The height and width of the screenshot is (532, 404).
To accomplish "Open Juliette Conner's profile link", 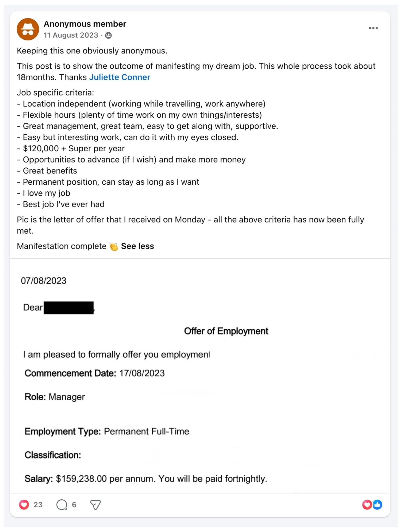I will point(120,77).
